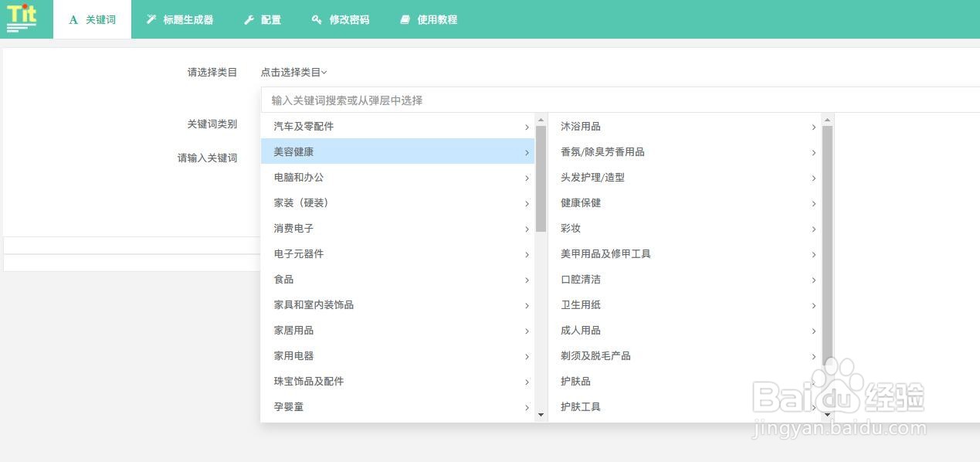Click the magic wand icon beside 标题生成器
This screenshot has width=980, height=462.
click(x=151, y=19)
